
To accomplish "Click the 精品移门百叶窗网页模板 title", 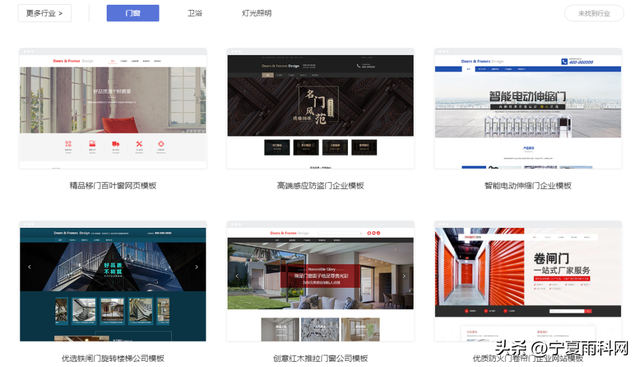I will (113, 186).
